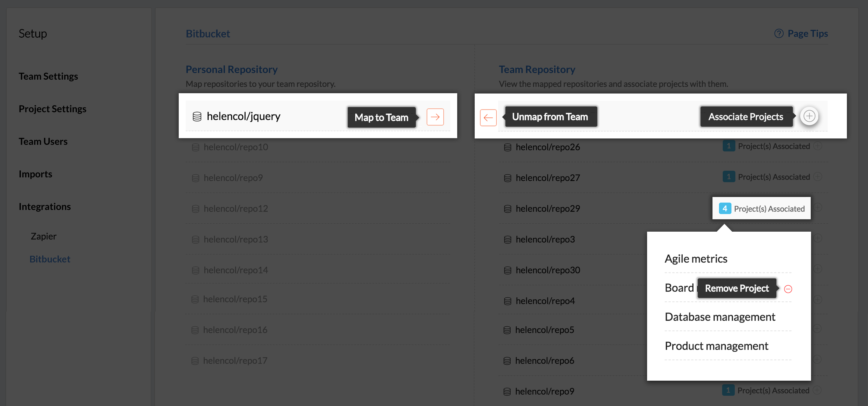Open Team Settings in Setup sidebar
This screenshot has width=868, height=406.
pos(48,76)
